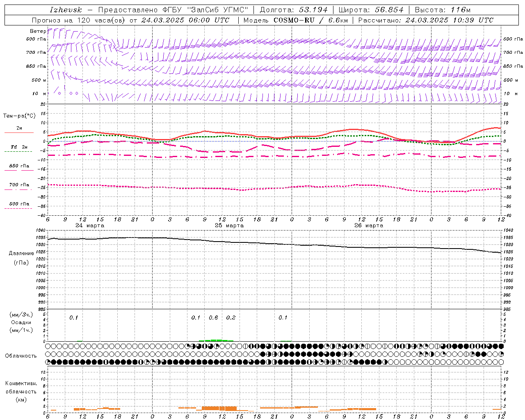This screenshot has height=420, width=525.
Task: Click the 'Конвективн.' convective cloud label
Action: [x=21, y=383]
